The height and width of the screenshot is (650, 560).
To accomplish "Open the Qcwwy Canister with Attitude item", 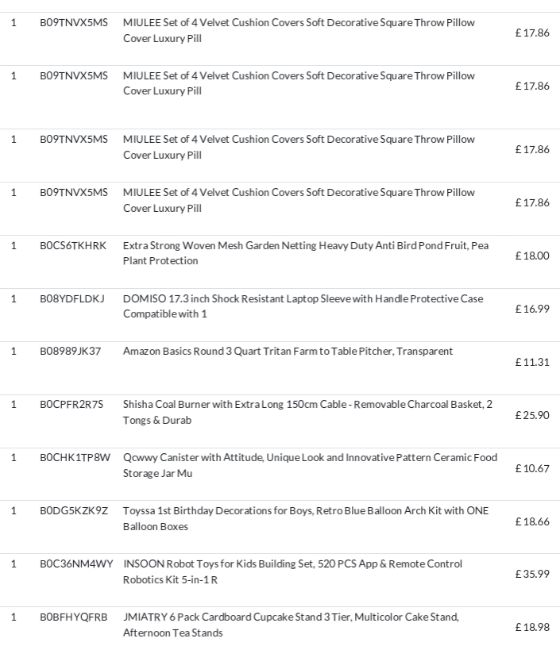I will point(310,465).
